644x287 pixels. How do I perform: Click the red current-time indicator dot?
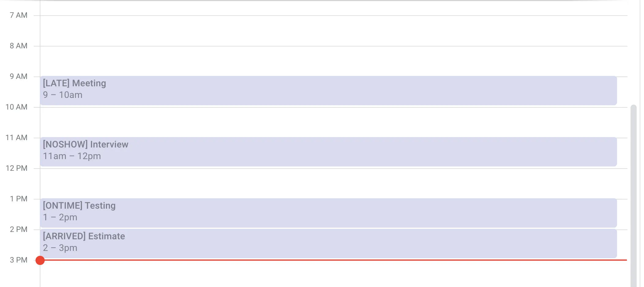(x=40, y=260)
